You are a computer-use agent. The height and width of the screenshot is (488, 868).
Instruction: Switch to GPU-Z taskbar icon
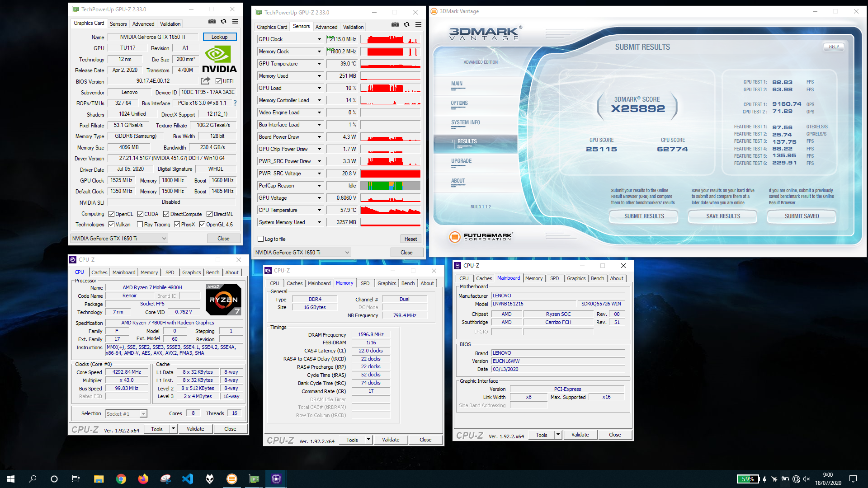pos(254,479)
